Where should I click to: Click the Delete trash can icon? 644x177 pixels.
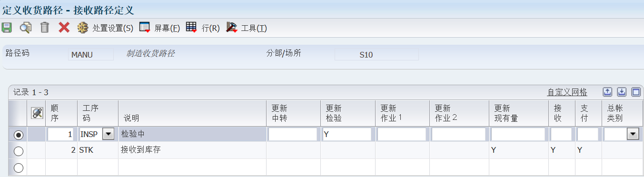pos(45,28)
